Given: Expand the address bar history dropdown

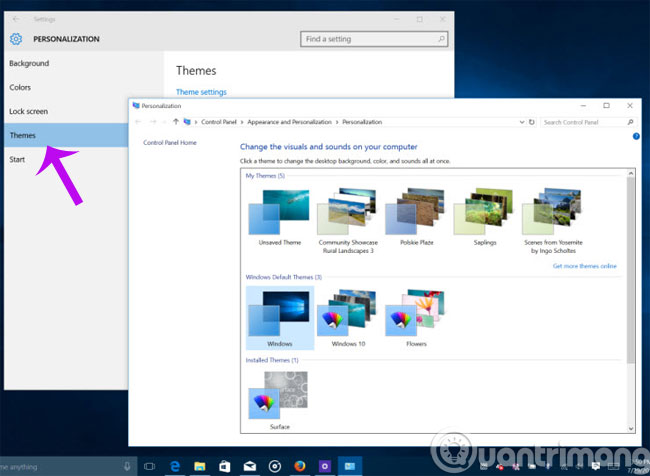Looking at the screenshot, I should tap(522, 122).
